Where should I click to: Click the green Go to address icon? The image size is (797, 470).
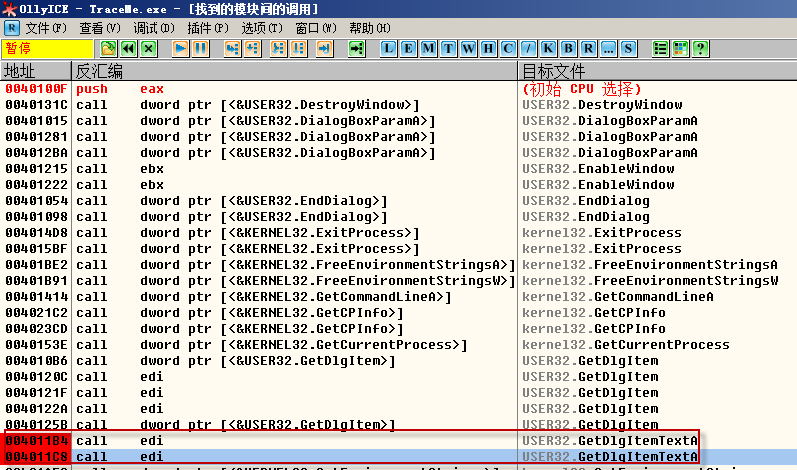click(357, 49)
